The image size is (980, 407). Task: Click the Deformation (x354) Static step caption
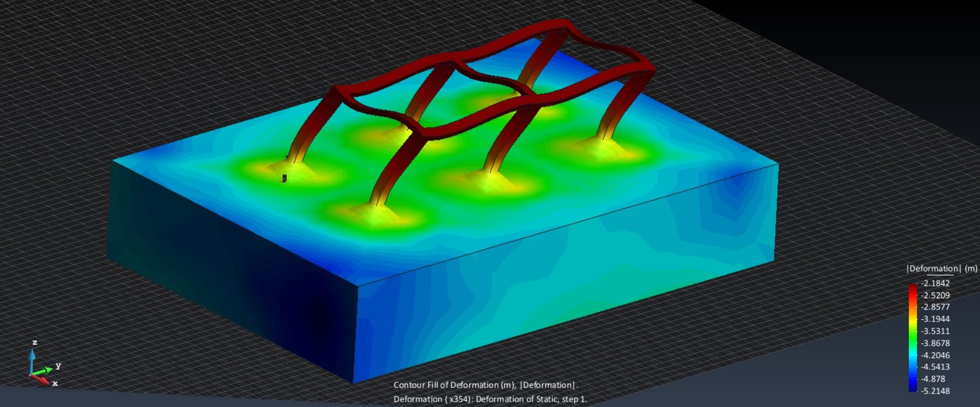coord(490,399)
